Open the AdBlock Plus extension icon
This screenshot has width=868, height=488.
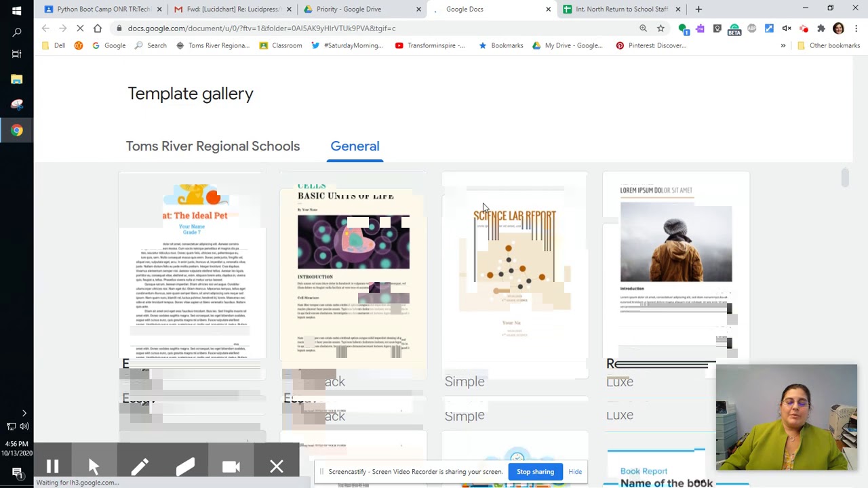point(752,28)
